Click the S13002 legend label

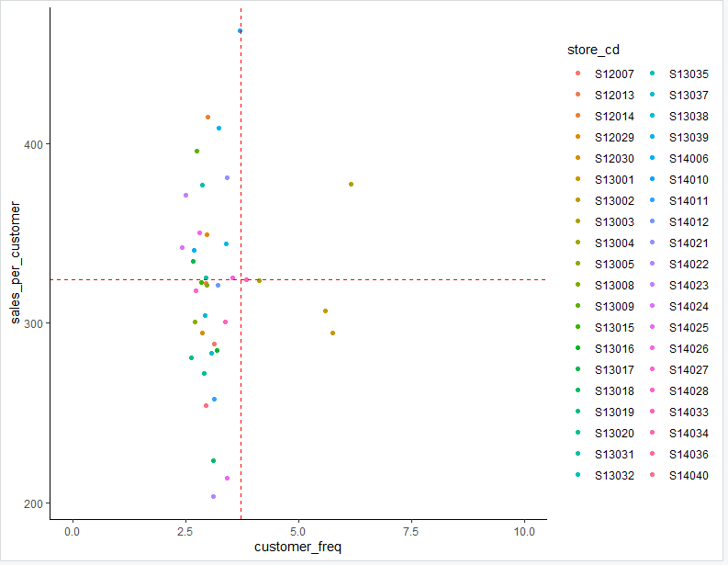pyautogui.click(x=614, y=200)
